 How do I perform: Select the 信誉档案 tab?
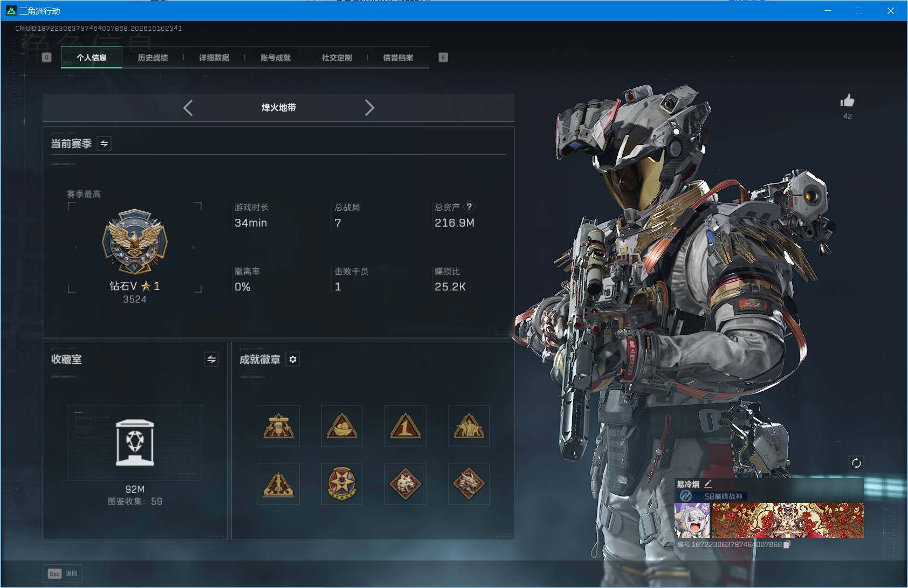click(x=398, y=58)
